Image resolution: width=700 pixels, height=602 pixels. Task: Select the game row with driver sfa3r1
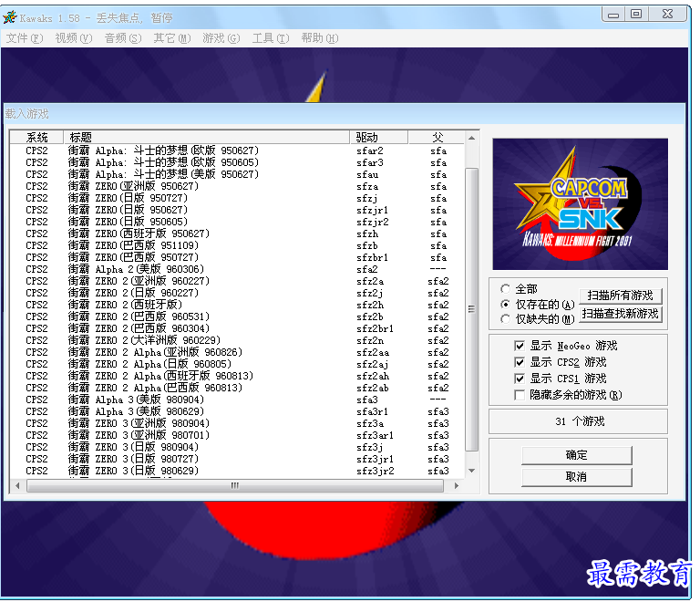click(237, 411)
